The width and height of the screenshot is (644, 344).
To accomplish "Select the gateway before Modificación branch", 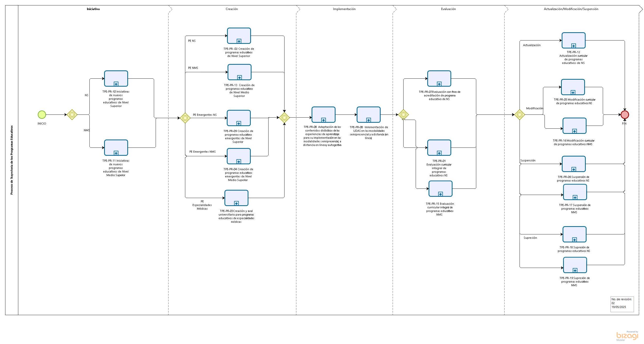I will [x=520, y=114].
